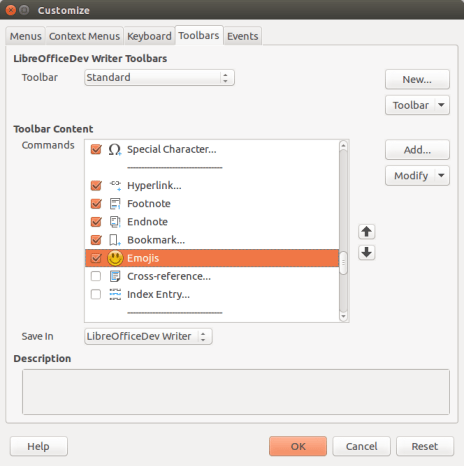Viewport: 464px width, 466px height.
Task: Switch to the Events tab
Action: [x=243, y=36]
